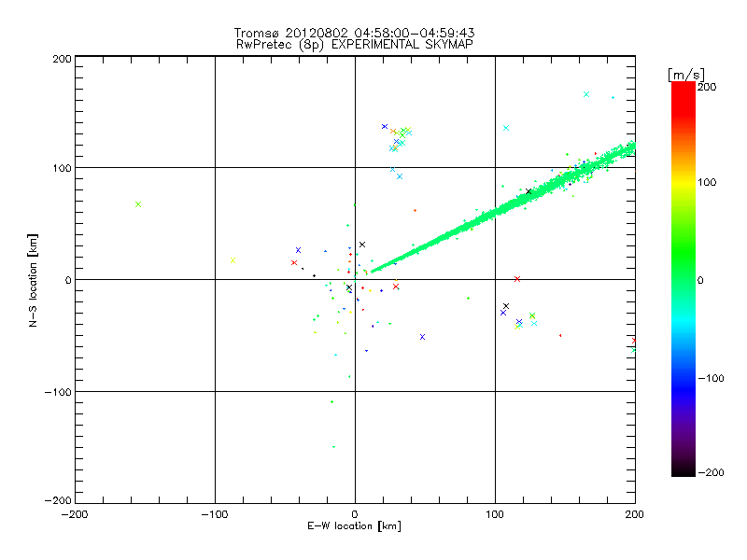747x560 pixels.
Task: Click the black X on the green streak
Action: [529, 191]
